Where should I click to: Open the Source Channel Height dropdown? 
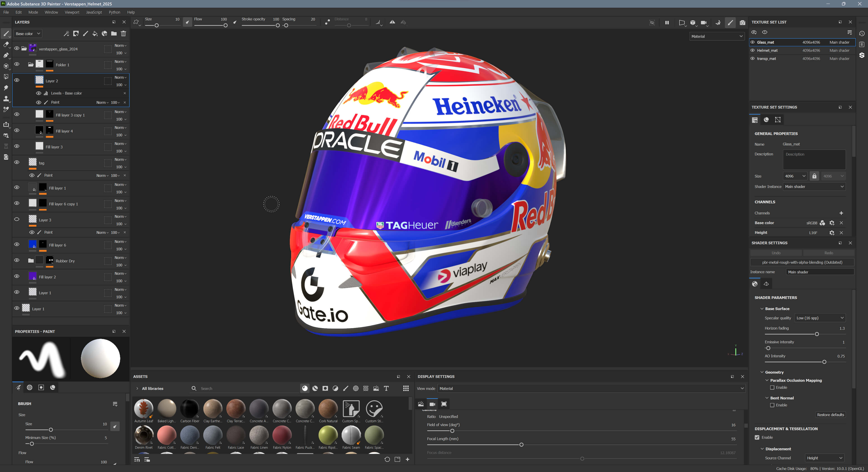pos(824,458)
